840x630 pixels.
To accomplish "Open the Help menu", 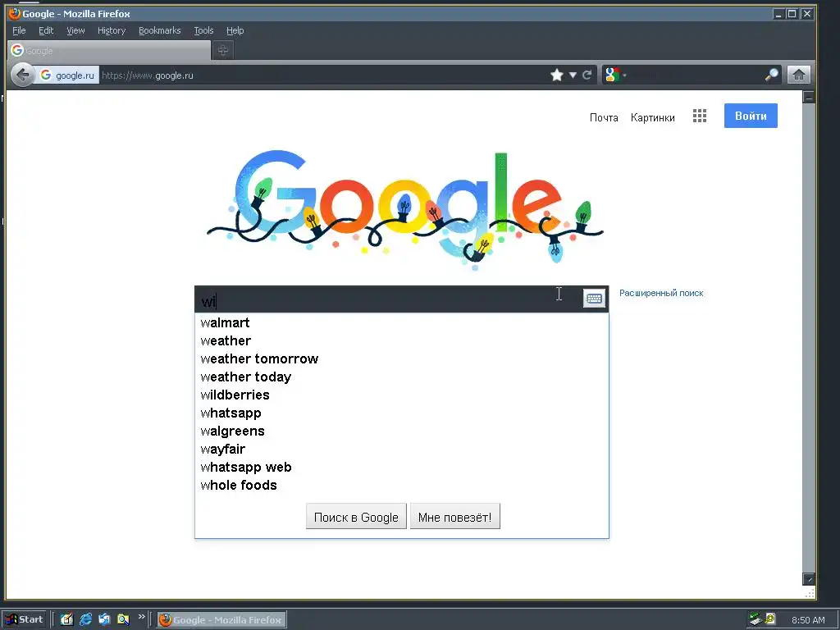I will (235, 30).
